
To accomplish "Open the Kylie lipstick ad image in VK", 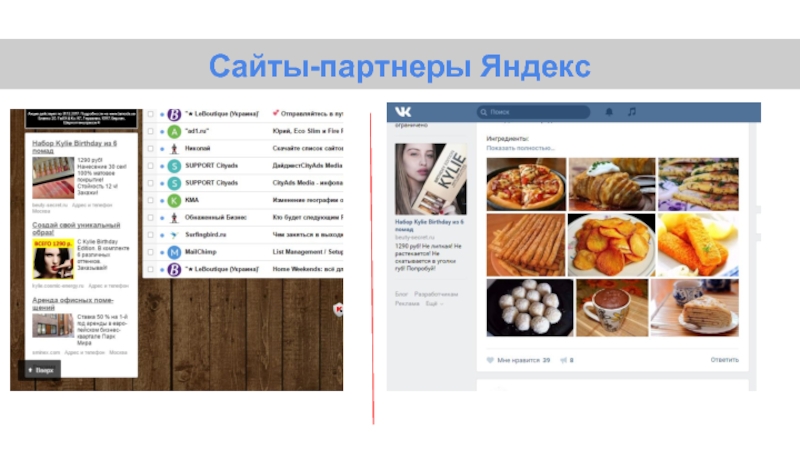I will coord(431,179).
